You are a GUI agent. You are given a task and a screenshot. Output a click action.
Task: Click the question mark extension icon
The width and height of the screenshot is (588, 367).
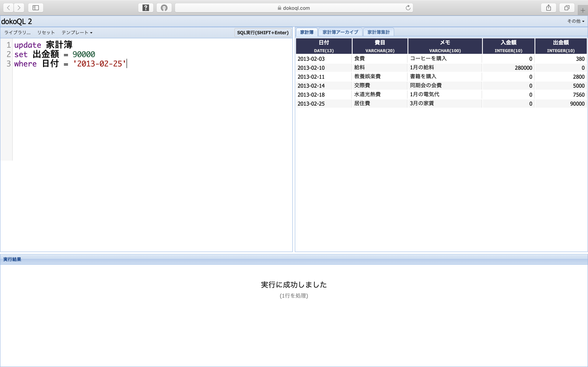point(146,8)
